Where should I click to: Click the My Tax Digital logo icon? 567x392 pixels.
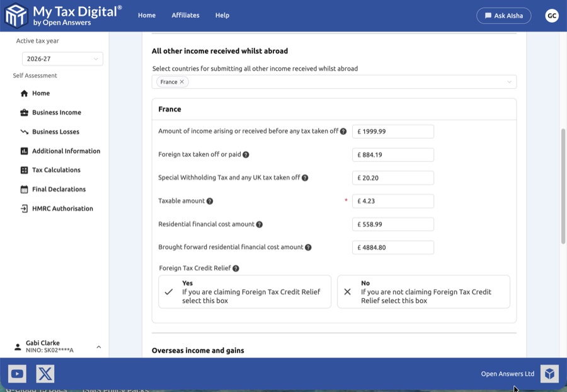click(16, 16)
